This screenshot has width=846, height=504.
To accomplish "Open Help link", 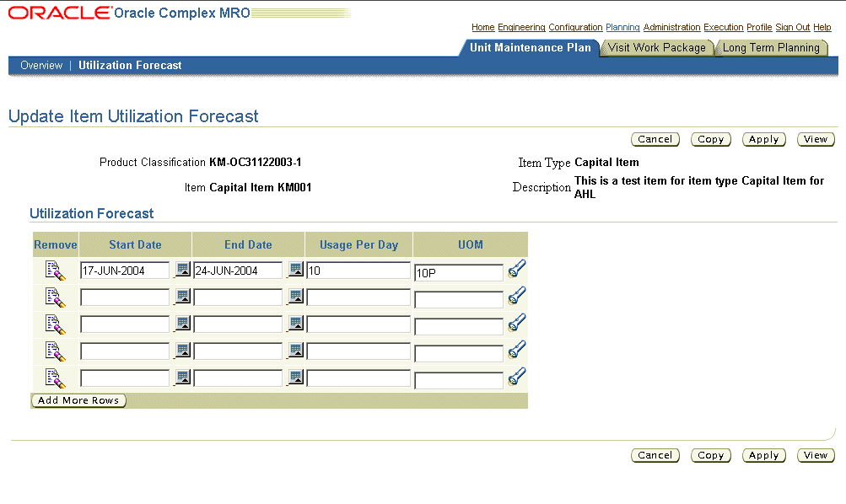I will (x=822, y=28).
